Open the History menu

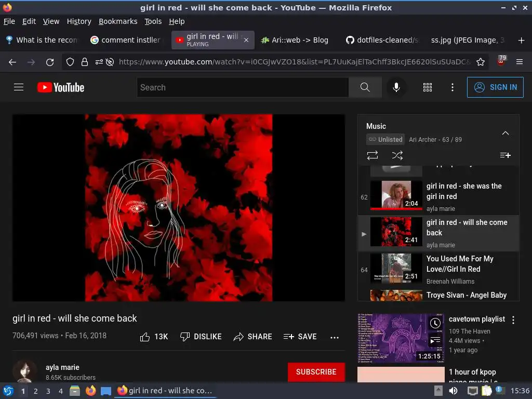[79, 21]
